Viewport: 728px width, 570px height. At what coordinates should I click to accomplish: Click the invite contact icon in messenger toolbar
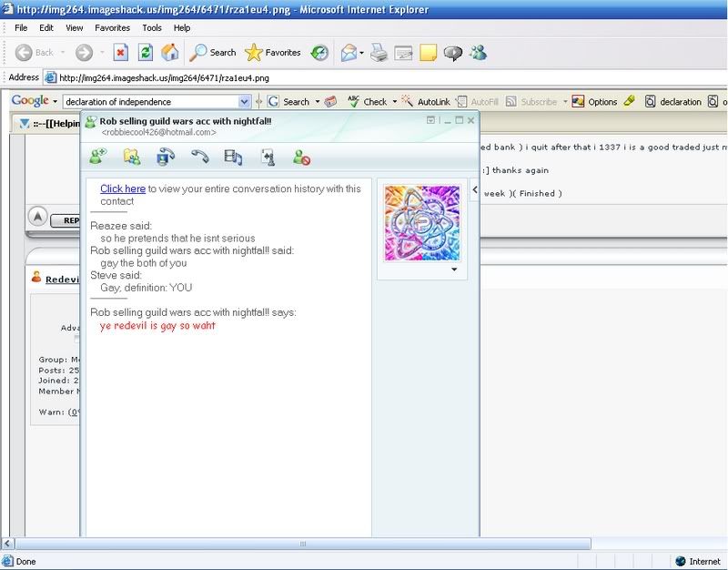coord(97,157)
